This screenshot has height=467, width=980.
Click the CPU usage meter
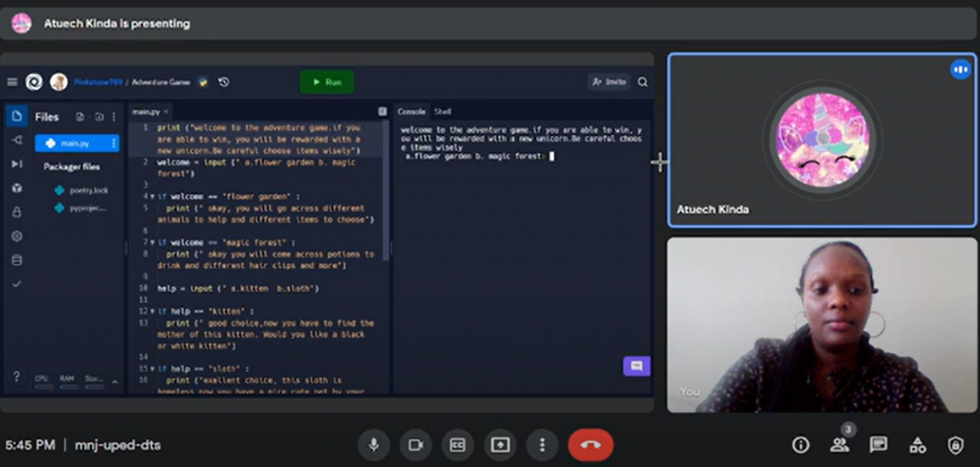click(43, 382)
